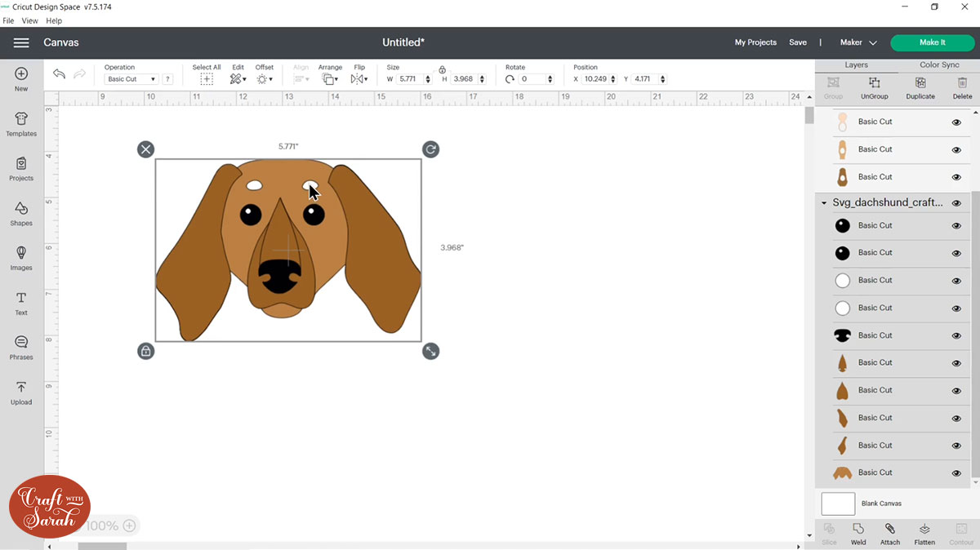Open the Operation dropdown showing Basic Cut
Screen dimensions: 980x550
tap(131, 78)
